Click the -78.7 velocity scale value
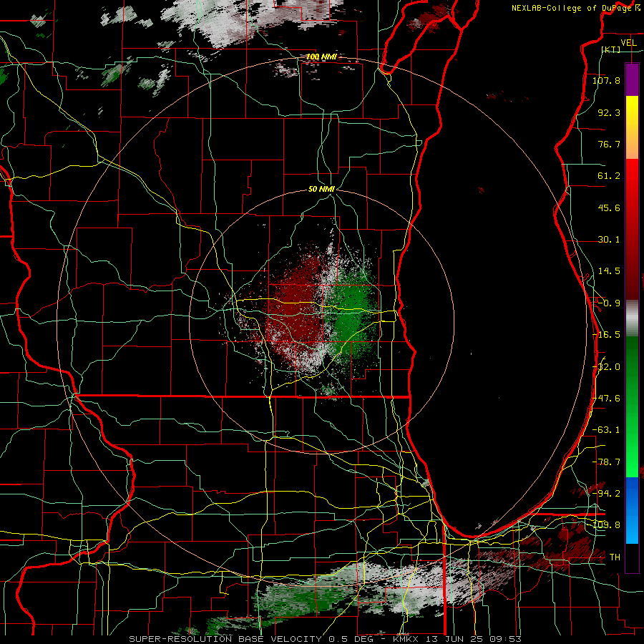Image resolution: width=644 pixels, height=644 pixels. point(606,462)
